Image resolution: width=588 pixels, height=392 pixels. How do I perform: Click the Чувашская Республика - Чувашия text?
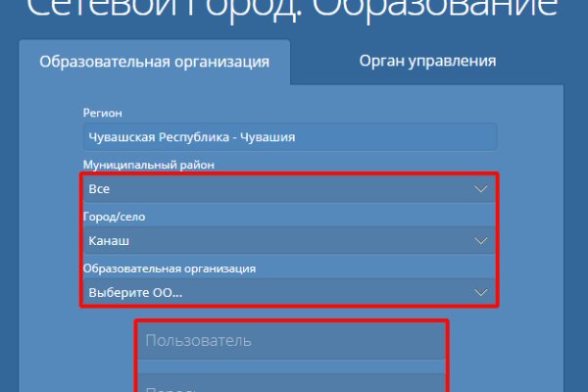click(x=192, y=137)
